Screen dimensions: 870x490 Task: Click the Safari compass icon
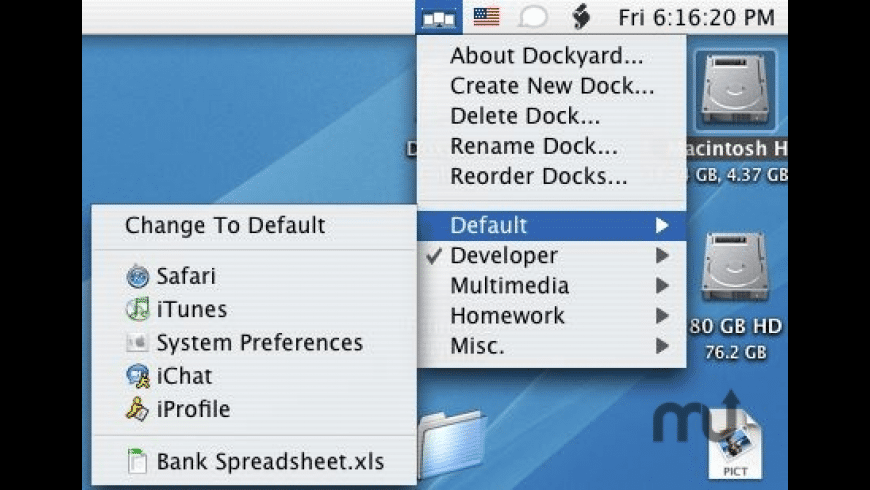[x=137, y=276]
